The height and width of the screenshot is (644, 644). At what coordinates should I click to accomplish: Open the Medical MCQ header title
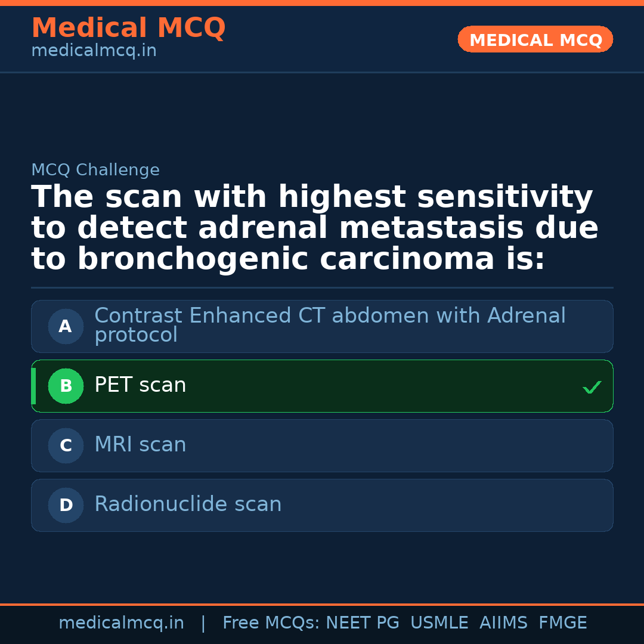point(128,28)
